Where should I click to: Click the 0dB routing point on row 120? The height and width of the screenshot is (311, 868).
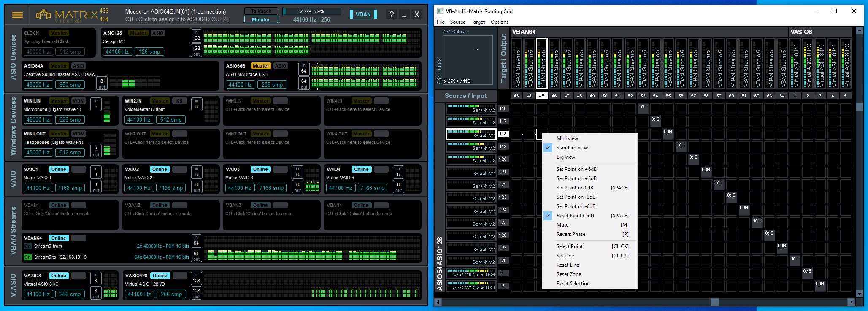click(x=693, y=159)
